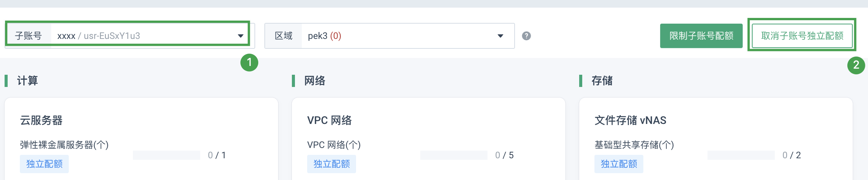Click the 基础型共享存储 quota progress bar

pos(741,155)
